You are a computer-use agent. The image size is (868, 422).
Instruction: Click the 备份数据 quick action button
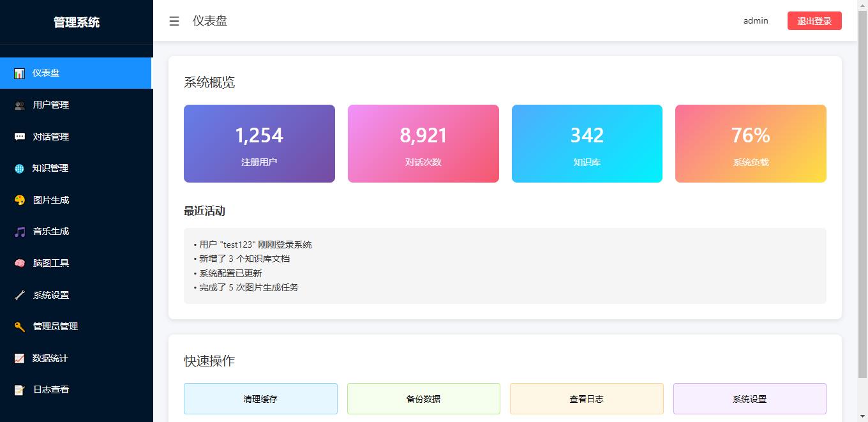click(x=423, y=399)
